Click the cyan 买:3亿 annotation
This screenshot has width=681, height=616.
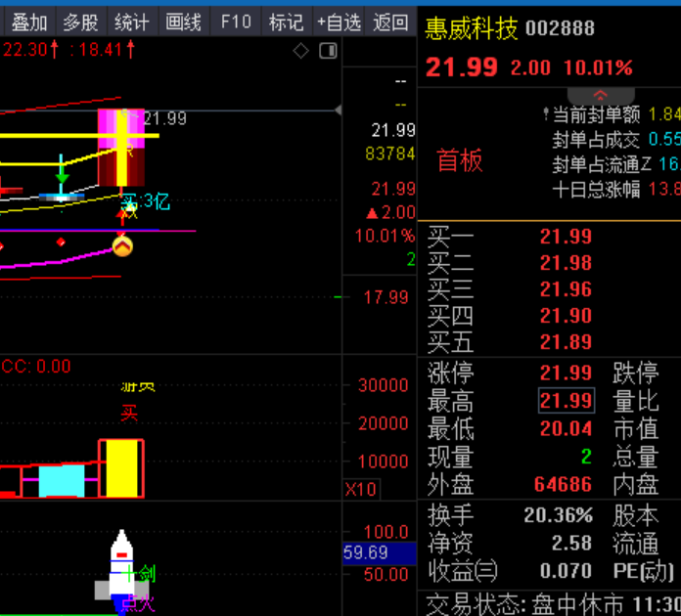(x=145, y=201)
